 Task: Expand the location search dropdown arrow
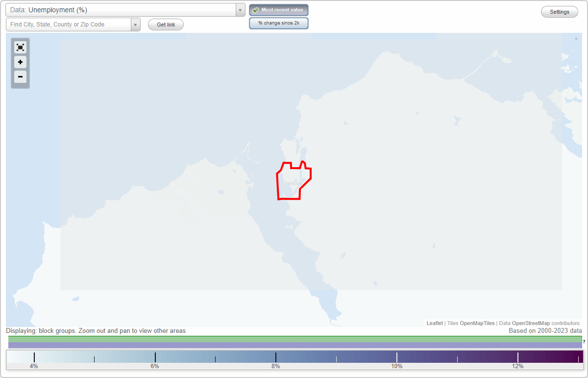pos(135,25)
